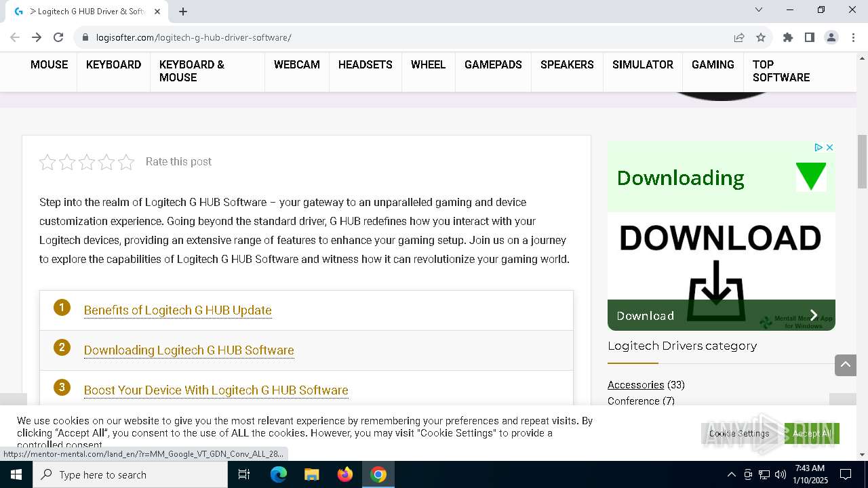Open the site information lock icon
Image resolution: width=868 pixels, height=488 pixels.
(85, 37)
